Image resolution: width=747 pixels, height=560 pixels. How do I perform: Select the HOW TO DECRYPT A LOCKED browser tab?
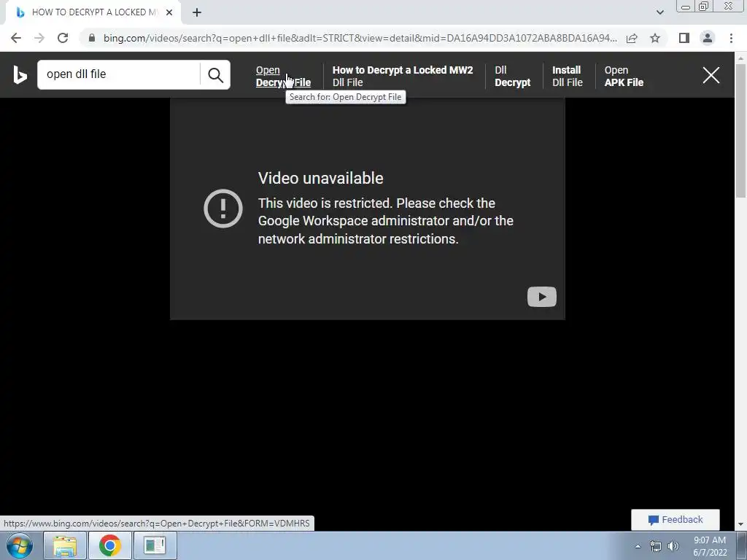(93, 13)
